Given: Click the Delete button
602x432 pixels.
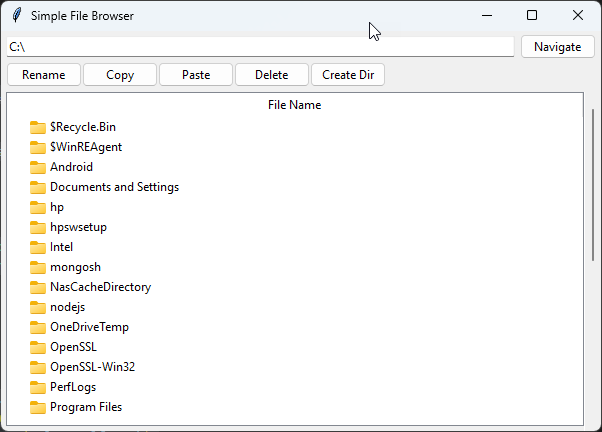Looking at the screenshot, I should click(271, 74).
